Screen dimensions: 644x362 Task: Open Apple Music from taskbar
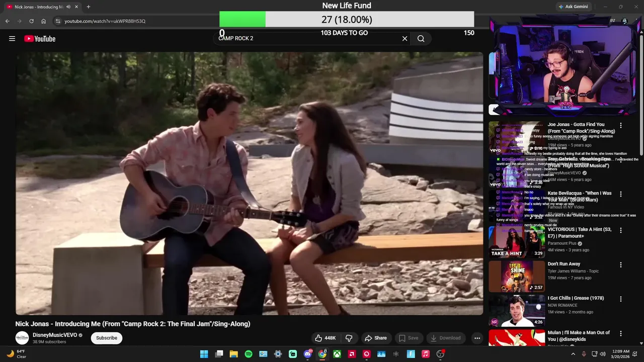(425, 354)
